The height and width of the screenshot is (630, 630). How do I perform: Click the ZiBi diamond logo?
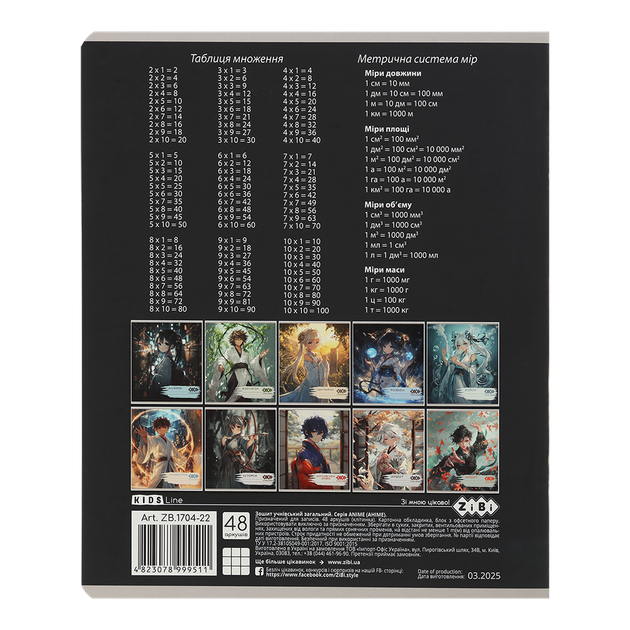tap(476, 507)
